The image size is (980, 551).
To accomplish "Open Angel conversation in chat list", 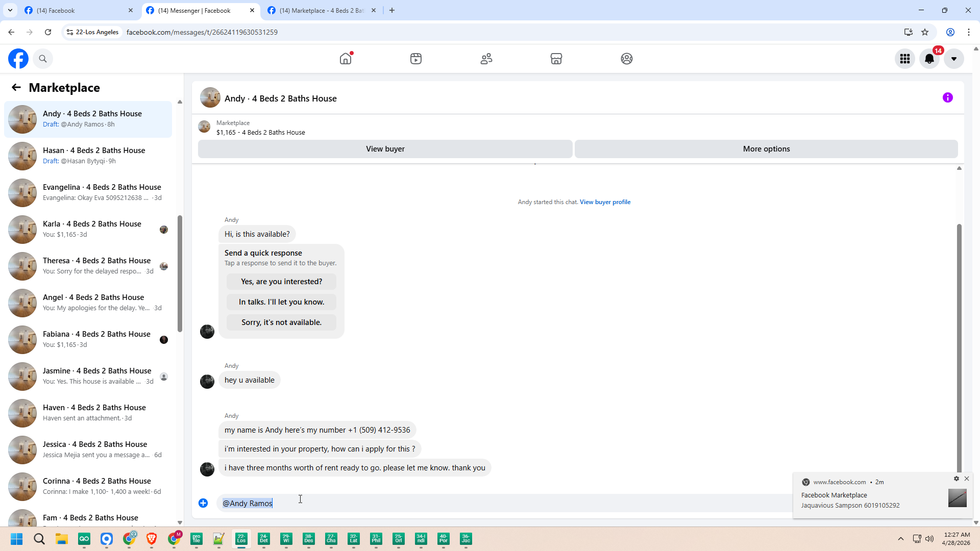I will click(x=88, y=303).
